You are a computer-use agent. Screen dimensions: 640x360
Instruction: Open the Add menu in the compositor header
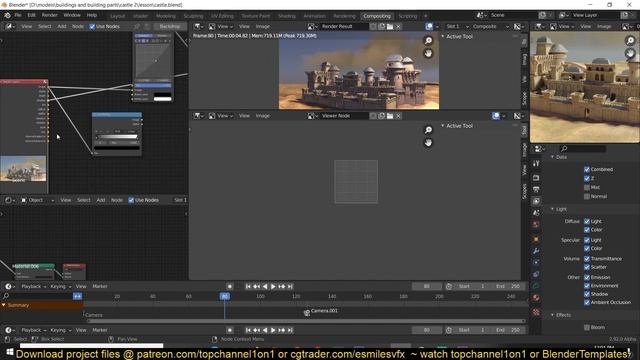(x=62, y=27)
